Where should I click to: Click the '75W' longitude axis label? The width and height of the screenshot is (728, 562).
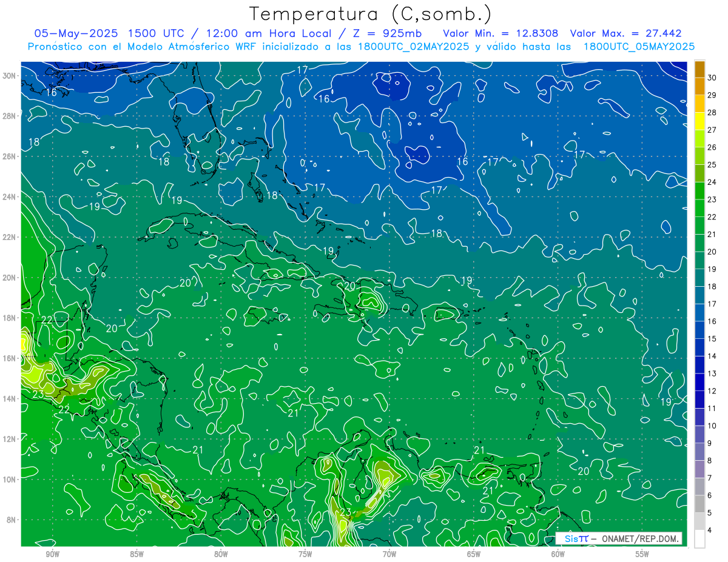[305, 554]
